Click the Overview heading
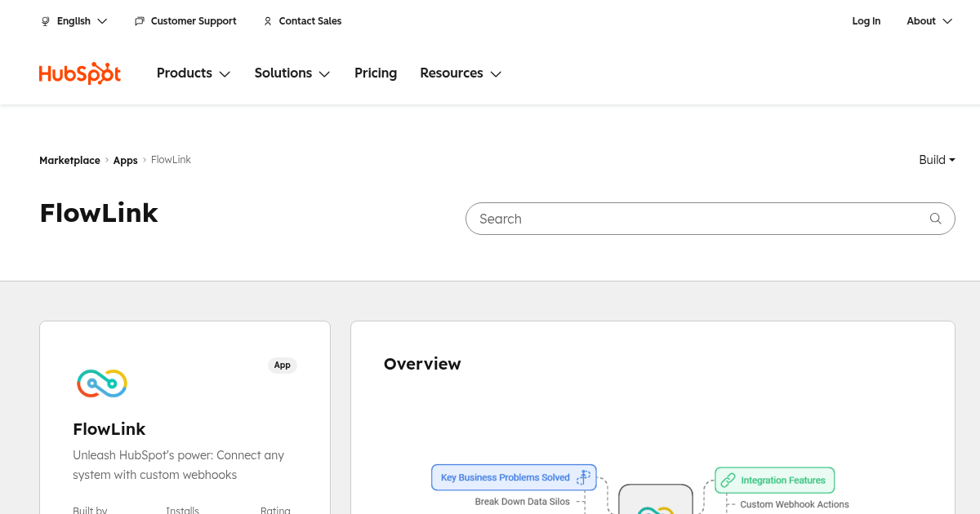This screenshot has width=980, height=514. pos(422,364)
